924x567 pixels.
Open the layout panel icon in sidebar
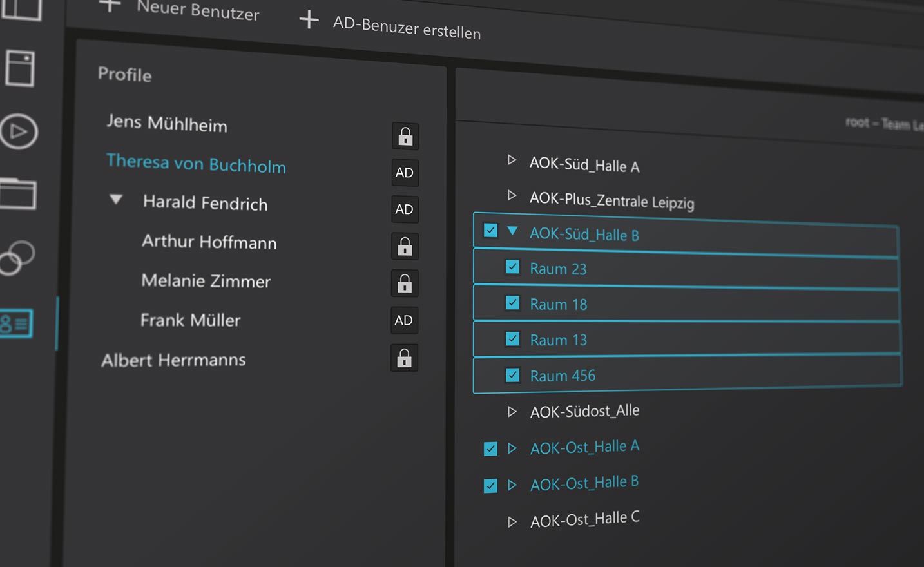(x=21, y=9)
